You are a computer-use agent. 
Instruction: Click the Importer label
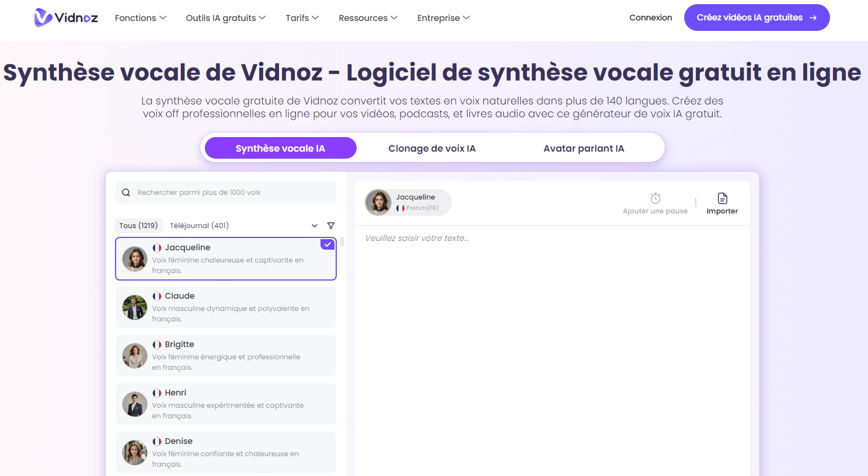click(x=722, y=211)
